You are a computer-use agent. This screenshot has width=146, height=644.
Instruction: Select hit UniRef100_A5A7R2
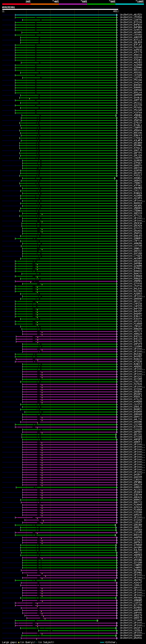pyautogui.click(x=131, y=580)
